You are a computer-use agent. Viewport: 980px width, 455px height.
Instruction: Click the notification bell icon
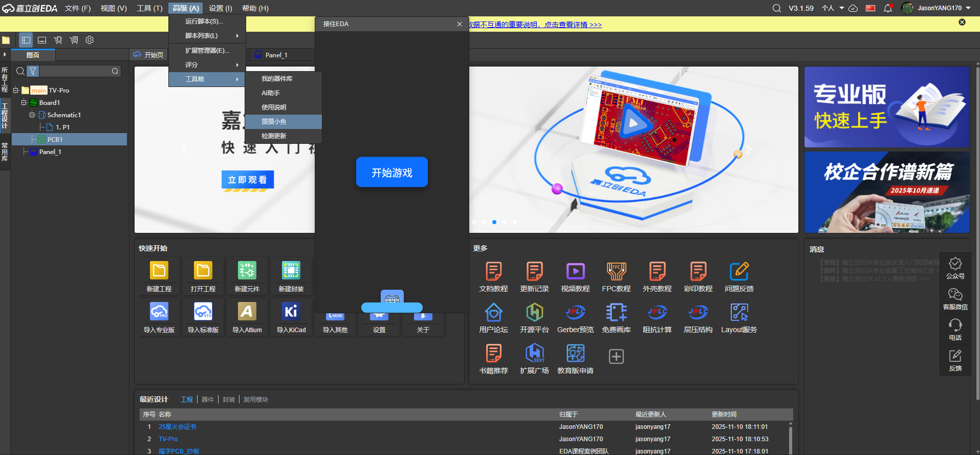[888, 8]
